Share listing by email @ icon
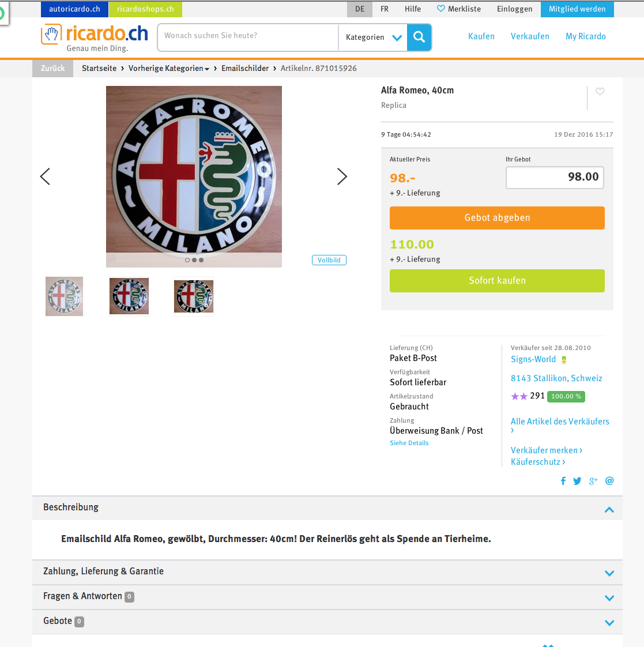 pos(609,481)
